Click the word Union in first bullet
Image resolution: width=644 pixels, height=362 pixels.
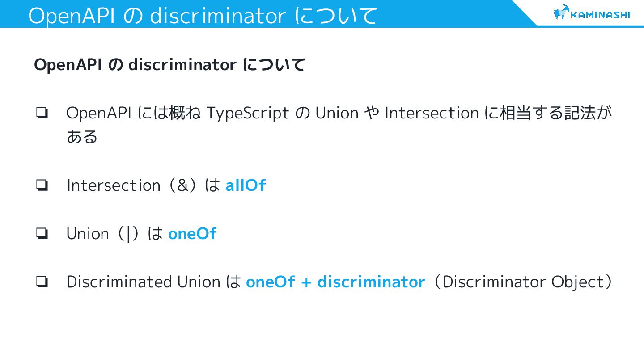click(337, 113)
